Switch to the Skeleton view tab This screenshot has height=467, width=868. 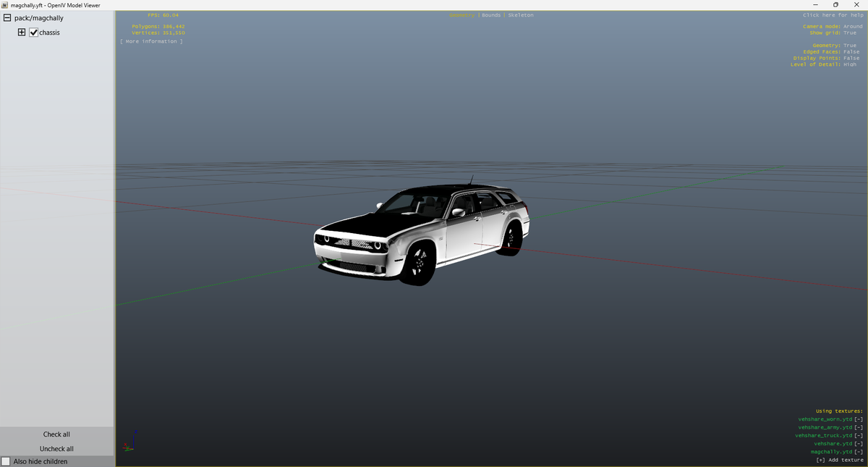(521, 15)
